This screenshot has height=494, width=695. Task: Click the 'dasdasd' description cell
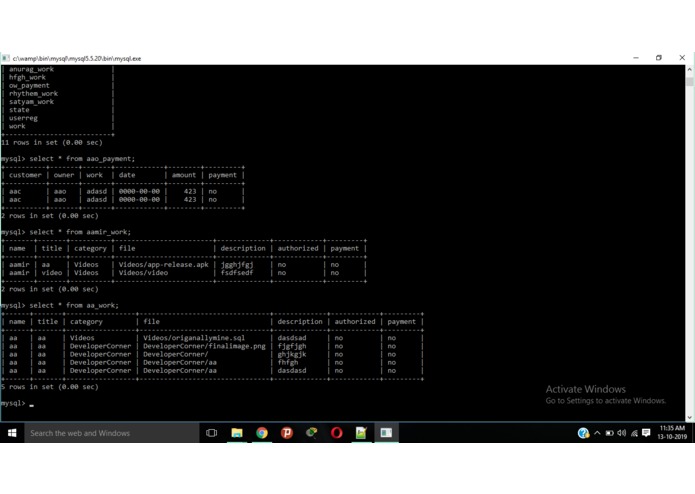[x=292, y=370]
